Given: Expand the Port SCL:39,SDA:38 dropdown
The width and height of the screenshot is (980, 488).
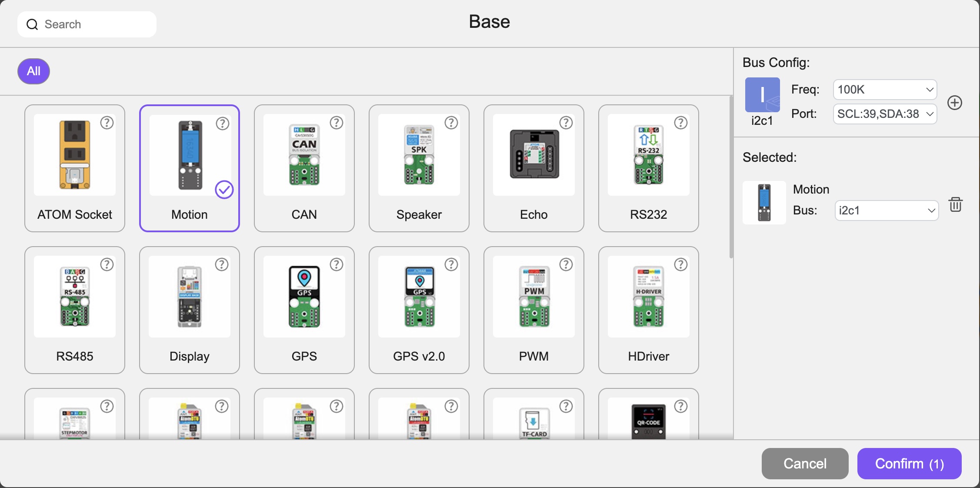Looking at the screenshot, I should point(885,114).
